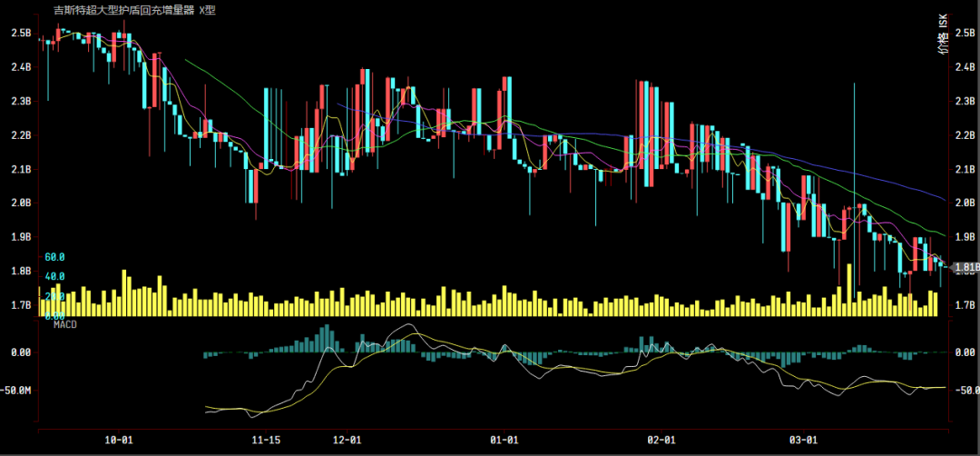Pick the 02-01 date on the time axis
The height and width of the screenshot is (456, 980).
(661, 440)
